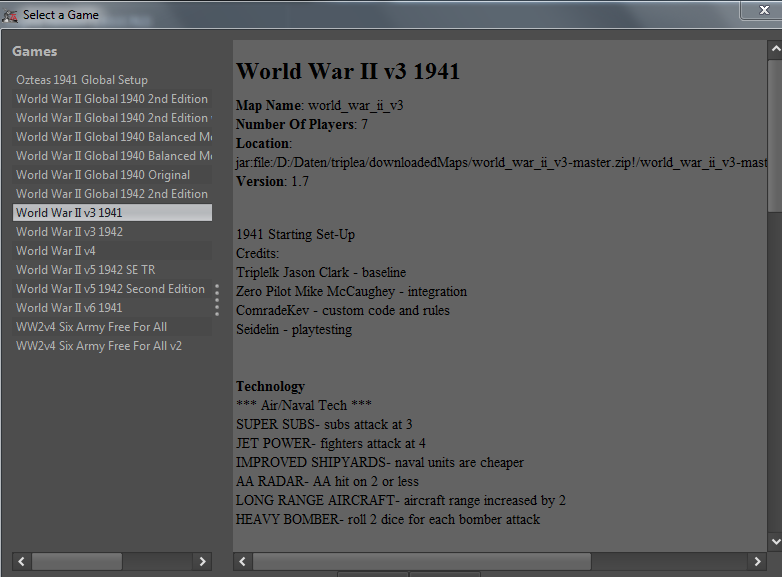Click the World War II v3 1941 heading

click(x=348, y=71)
